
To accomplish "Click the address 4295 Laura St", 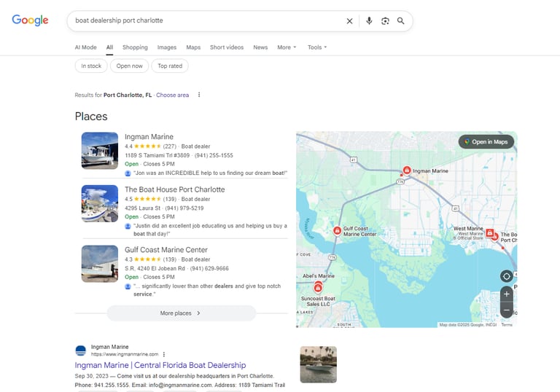I will [x=142, y=208].
